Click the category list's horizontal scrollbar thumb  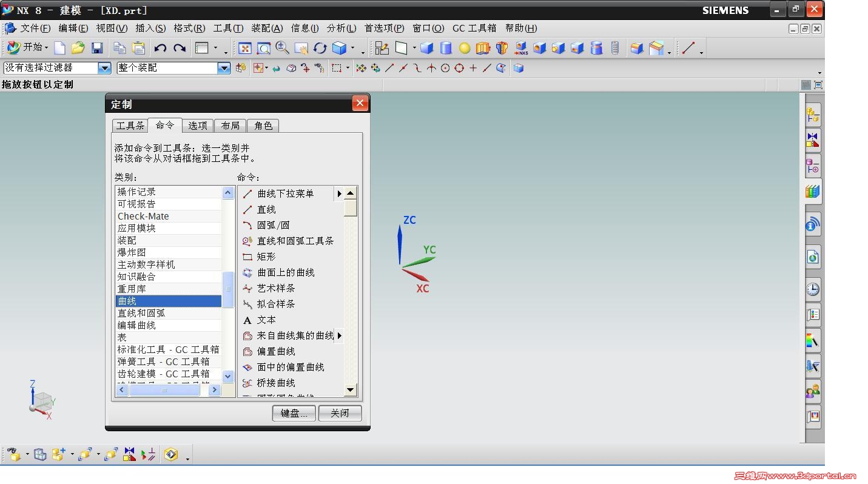click(x=164, y=391)
